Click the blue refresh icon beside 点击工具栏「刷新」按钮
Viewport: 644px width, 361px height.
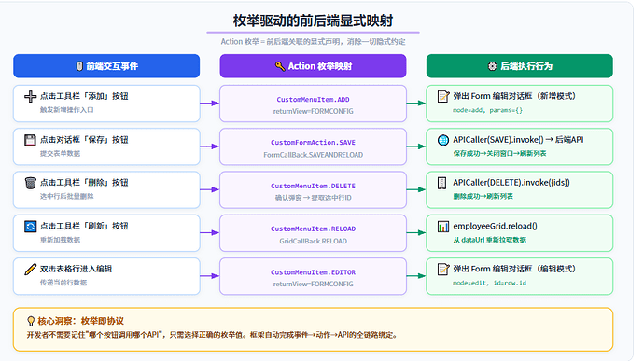[30, 227]
